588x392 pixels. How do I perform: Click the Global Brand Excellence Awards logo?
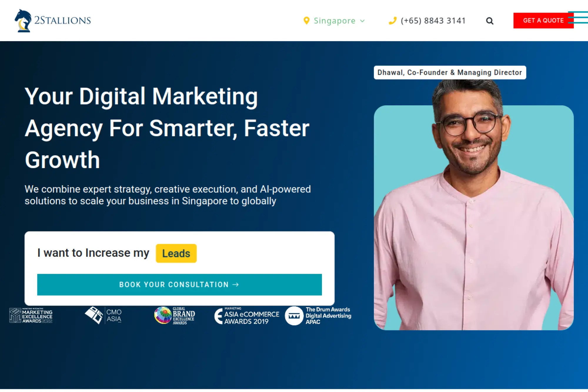coord(174,316)
